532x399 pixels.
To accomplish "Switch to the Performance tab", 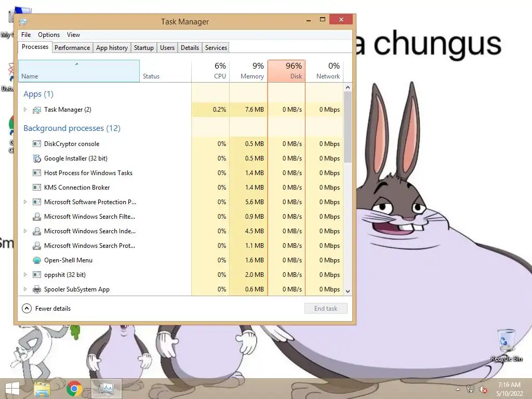I will 72,48.
